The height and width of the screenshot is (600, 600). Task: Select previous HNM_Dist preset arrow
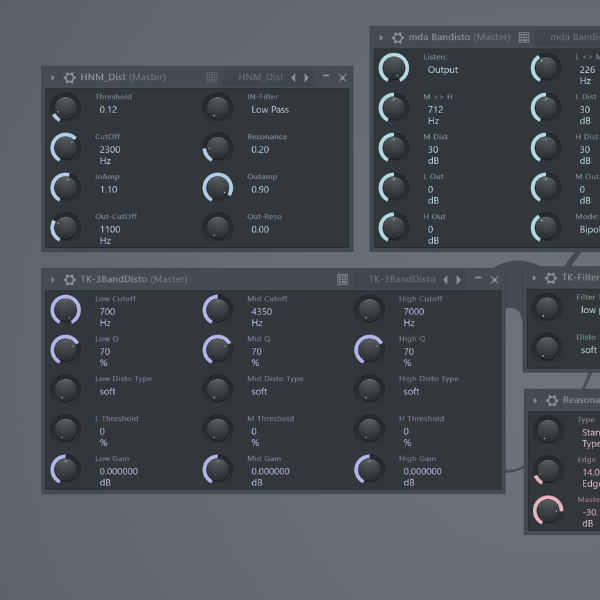[293, 78]
